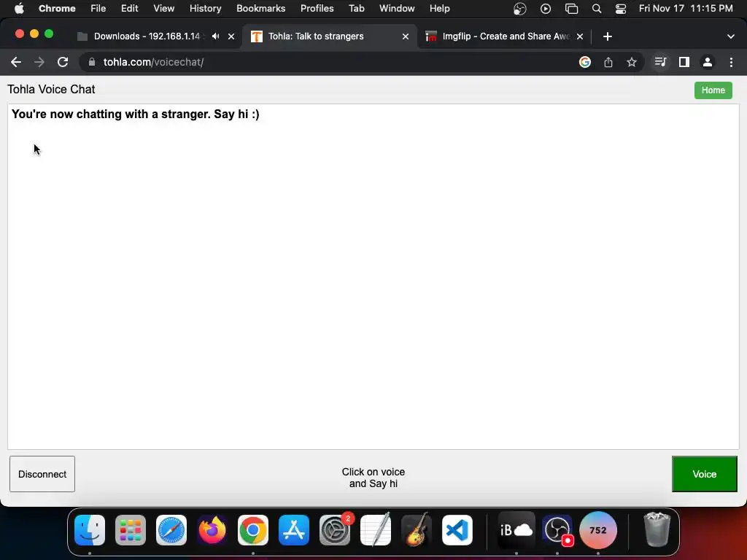
Task: Open the Edit menu
Action: [130, 9]
